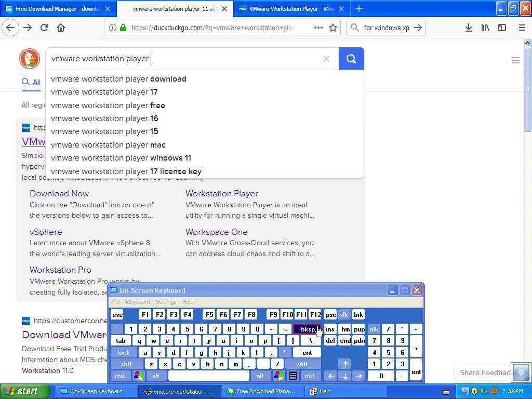Screen dimensions: 532x399
Task: Click the down arrow key on the on-screen keyboard
Action: coord(345,376)
